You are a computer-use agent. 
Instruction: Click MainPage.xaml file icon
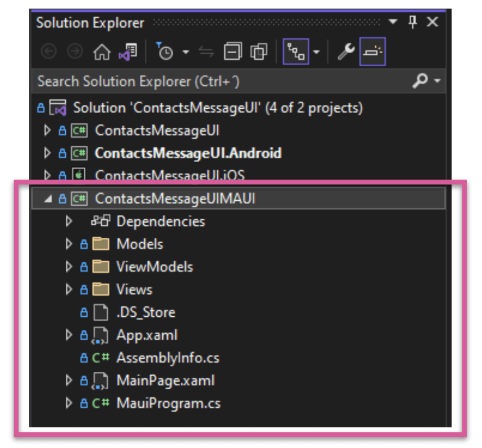[x=100, y=381]
